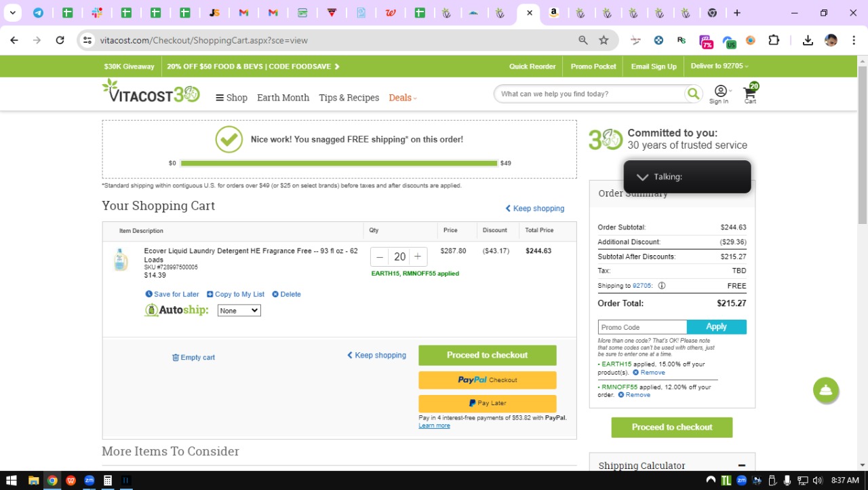Click the PayPal Checkout button
This screenshot has width=868, height=490.
(x=487, y=380)
